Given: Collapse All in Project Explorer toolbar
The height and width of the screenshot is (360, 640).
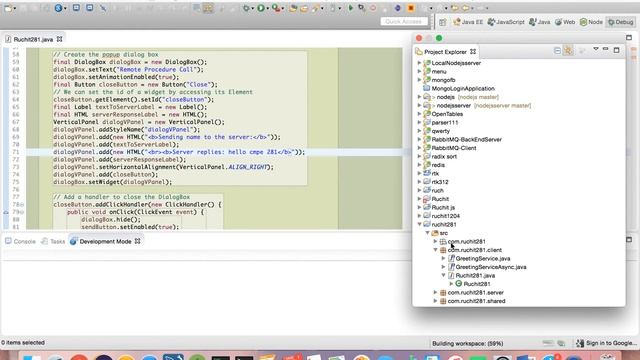Looking at the screenshot, I should tap(558, 51).
